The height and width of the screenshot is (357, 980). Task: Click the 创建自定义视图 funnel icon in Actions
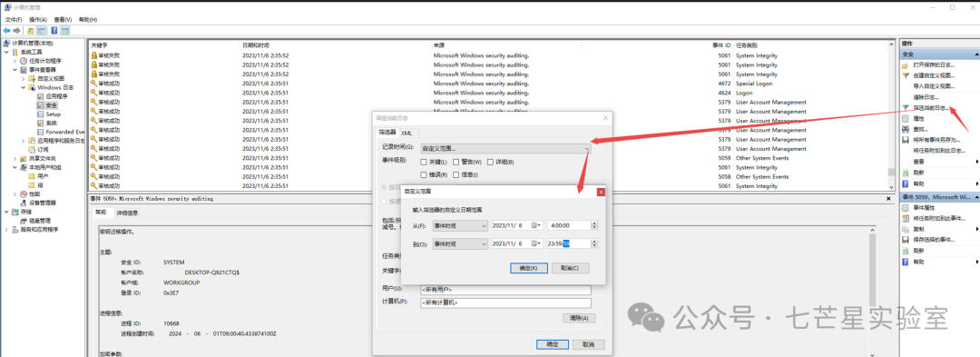(x=906, y=75)
